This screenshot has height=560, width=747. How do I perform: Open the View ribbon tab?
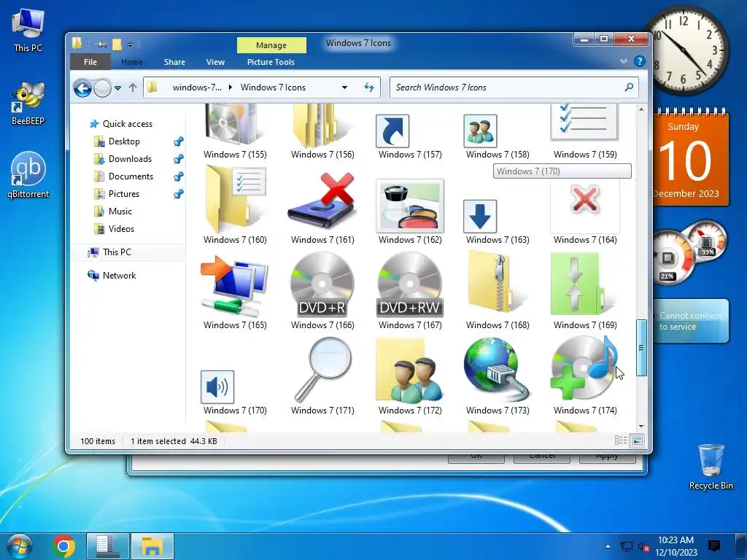click(215, 62)
